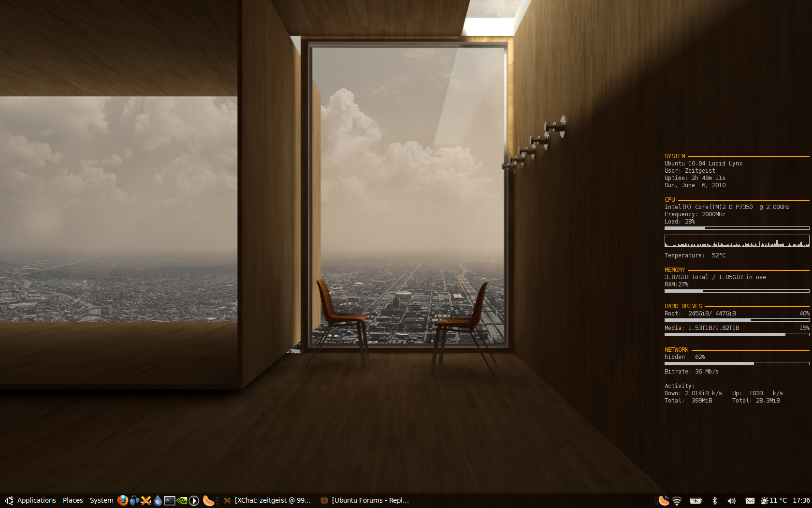Click the 'Uptime: 2h 49m 11s' line
This screenshot has height=508, width=812.
[x=695, y=178]
